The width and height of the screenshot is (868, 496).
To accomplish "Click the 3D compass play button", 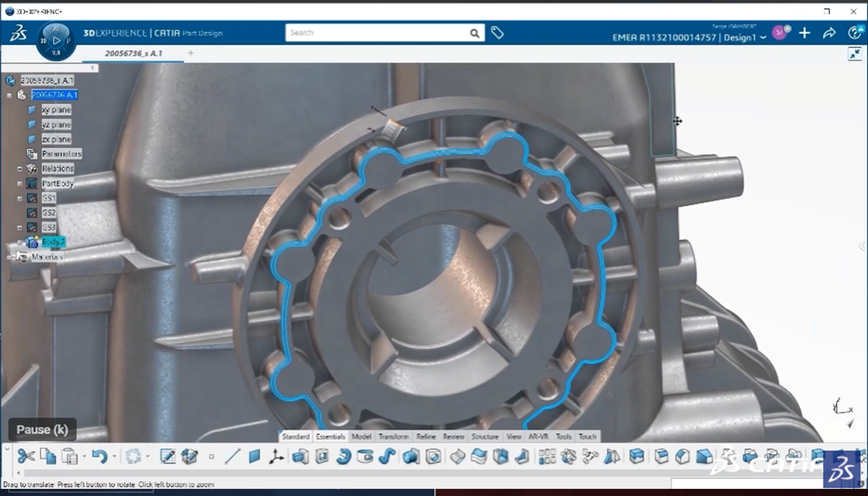I will click(x=56, y=40).
